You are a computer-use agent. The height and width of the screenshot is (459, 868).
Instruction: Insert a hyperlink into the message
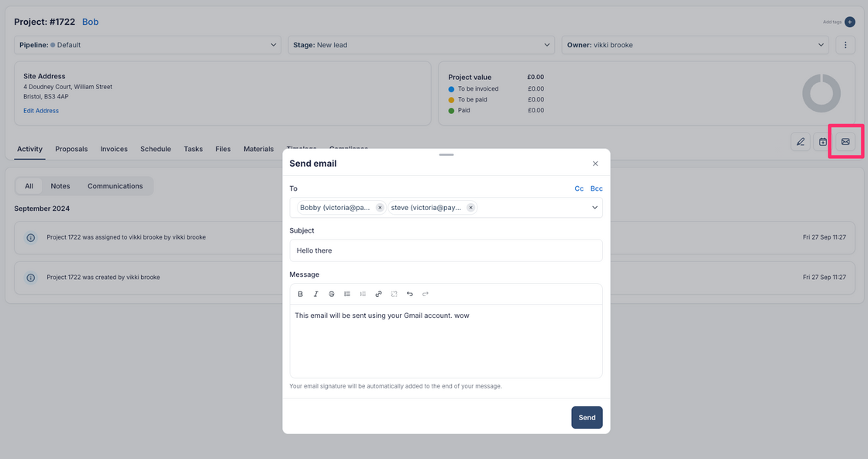coord(378,294)
